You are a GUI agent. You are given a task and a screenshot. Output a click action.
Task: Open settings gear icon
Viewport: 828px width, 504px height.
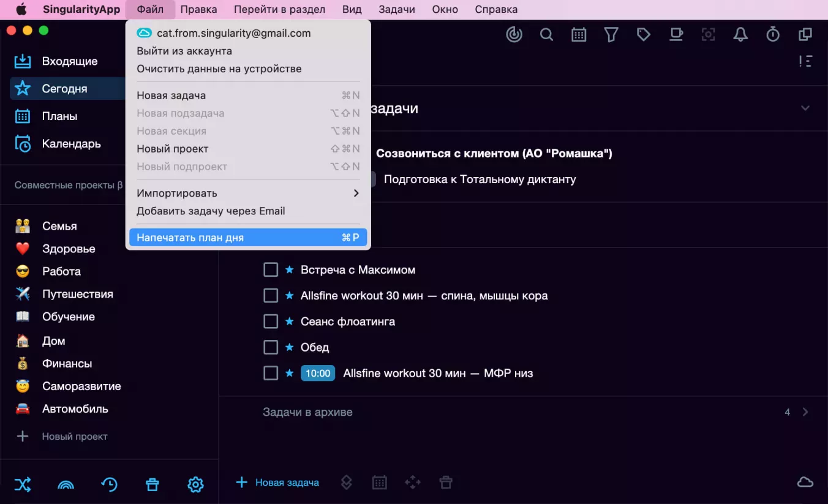pos(195,484)
